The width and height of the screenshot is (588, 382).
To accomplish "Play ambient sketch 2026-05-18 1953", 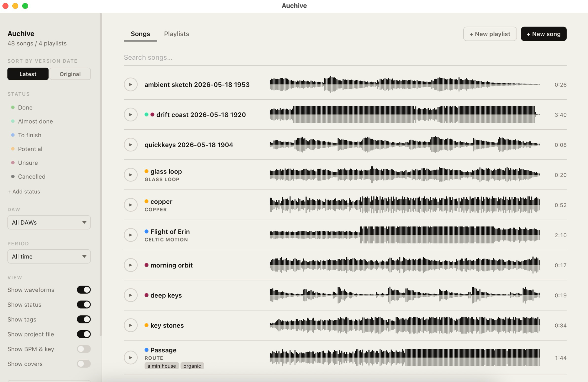I will [131, 85].
